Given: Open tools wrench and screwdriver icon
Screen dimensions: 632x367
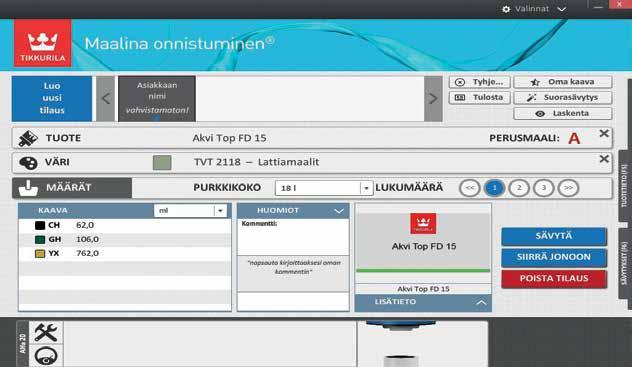Looking at the screenshot, I should 46,332.
